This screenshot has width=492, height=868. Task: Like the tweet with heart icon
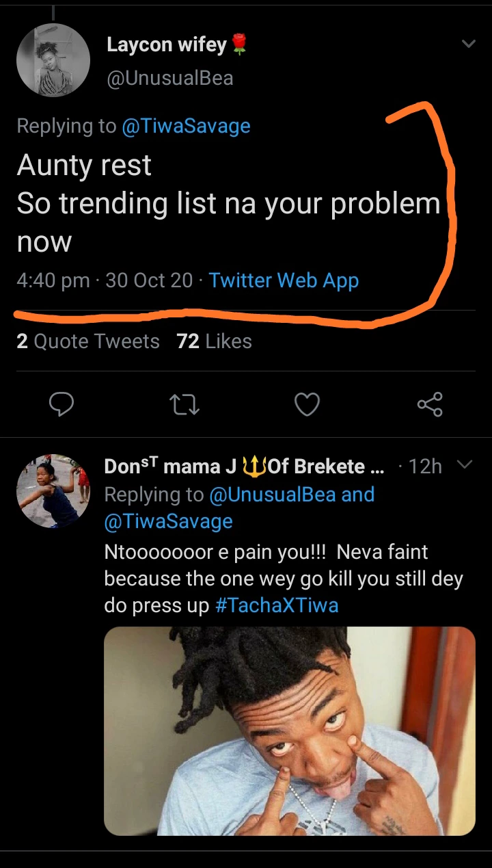pyautogui.click(x=307, y=405)
